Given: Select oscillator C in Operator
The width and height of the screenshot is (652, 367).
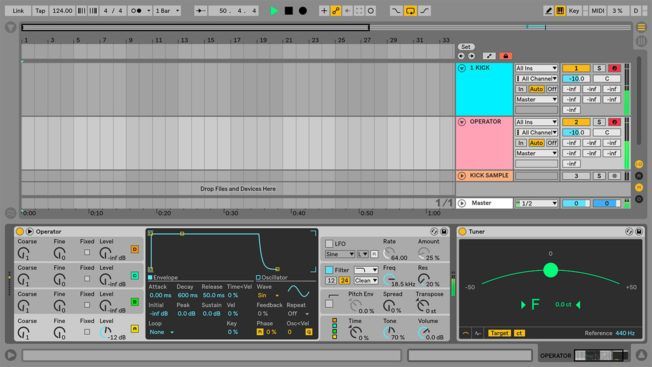Looking at the screenshot, I should [x=135, y=276].
